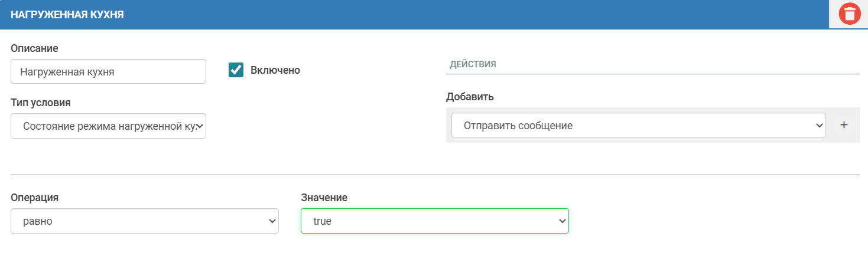This screenshot has width=868, height=279.
Task: Click the Добавить label
Action: pyautogui.click(x=470, y=97)
